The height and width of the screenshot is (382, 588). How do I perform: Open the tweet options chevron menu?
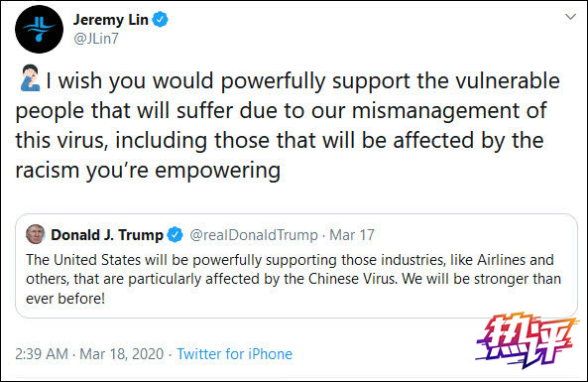(570, 17)
